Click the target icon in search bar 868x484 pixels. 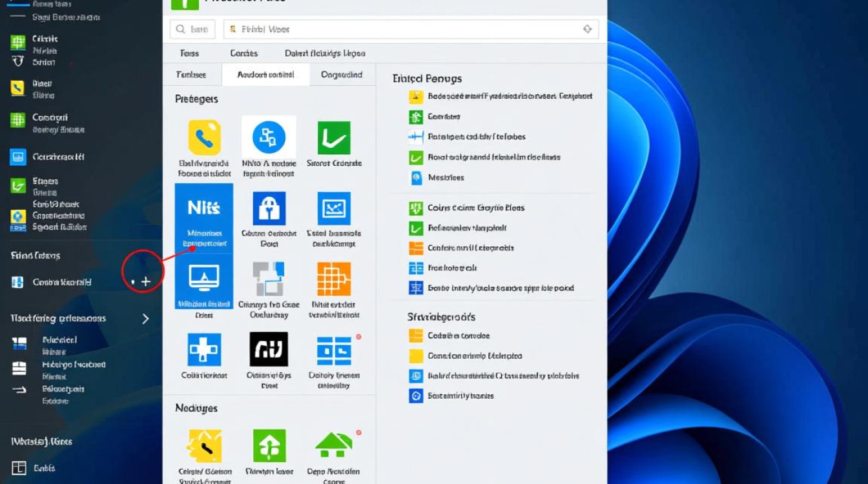click(587, 29)
